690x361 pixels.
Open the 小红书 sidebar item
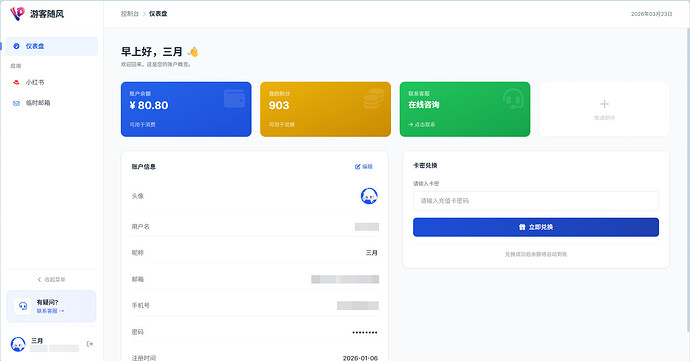[x=51, y=82]
